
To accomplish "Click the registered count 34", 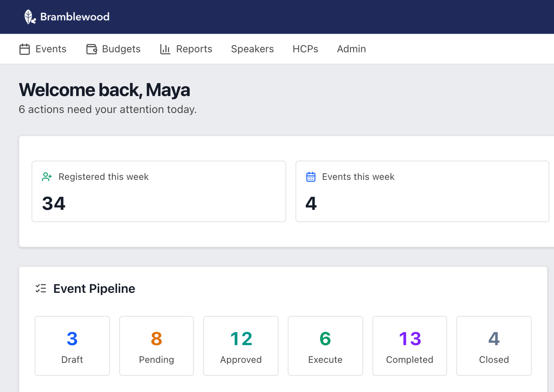I will (54, 203).
